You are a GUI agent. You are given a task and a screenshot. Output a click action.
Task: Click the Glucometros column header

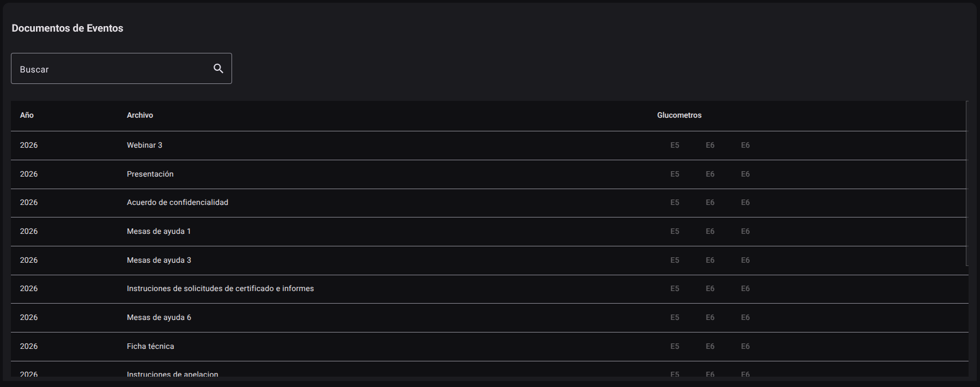679,116
